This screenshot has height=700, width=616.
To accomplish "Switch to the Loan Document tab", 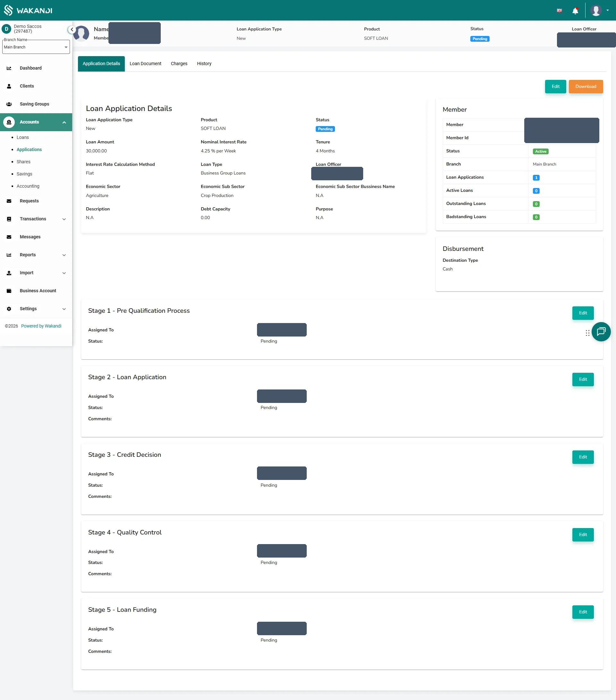I will (146, 64).
